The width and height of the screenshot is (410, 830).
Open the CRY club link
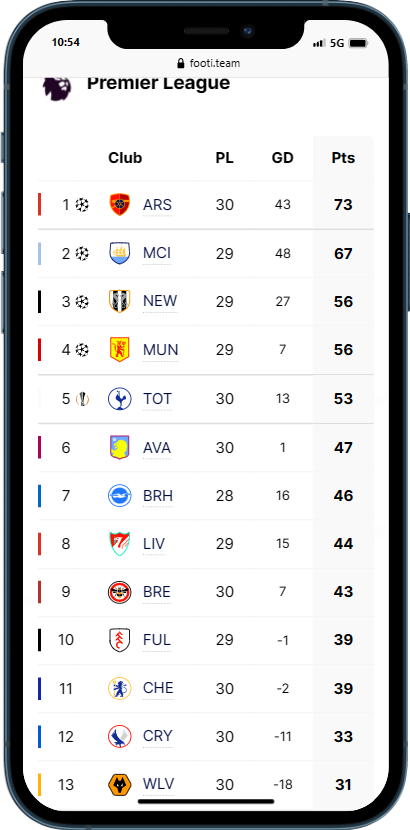[157, 736]
